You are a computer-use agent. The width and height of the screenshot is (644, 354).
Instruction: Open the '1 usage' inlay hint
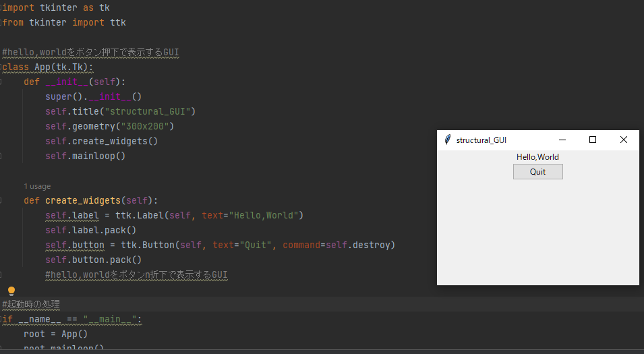(x=37, y=186)
